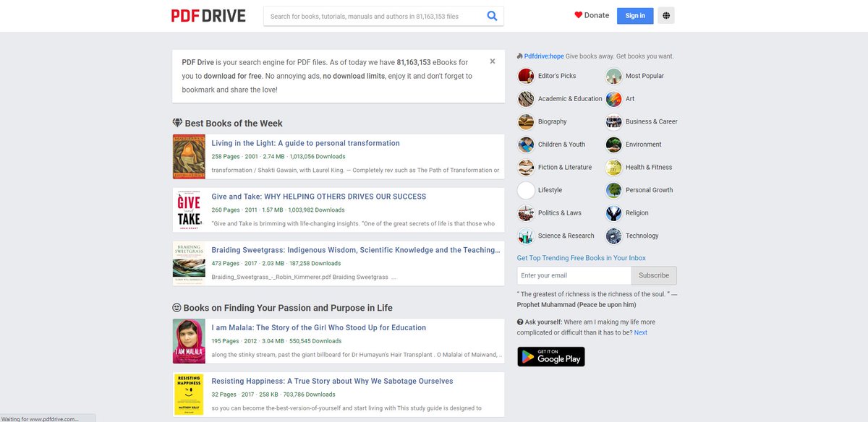868x422 pixels.
Task: Click the Enter your email field
Action: (574, 275)
